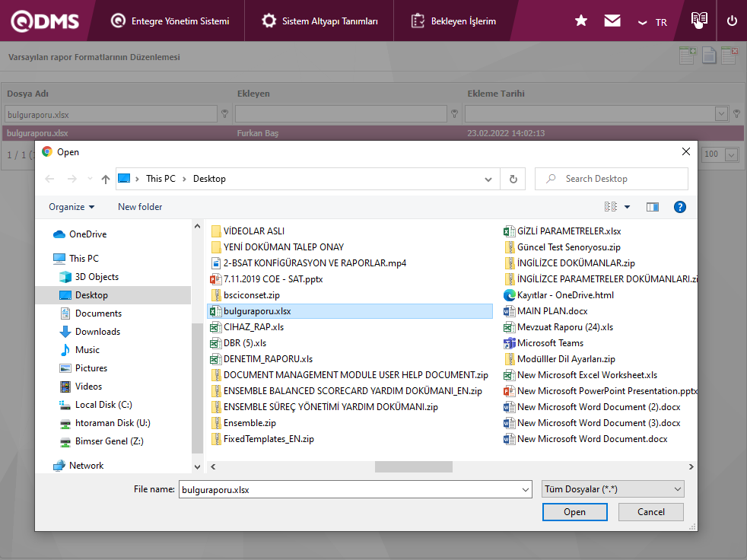
Task: Open the view options dropdown arrow
Action: pos(628,207)
